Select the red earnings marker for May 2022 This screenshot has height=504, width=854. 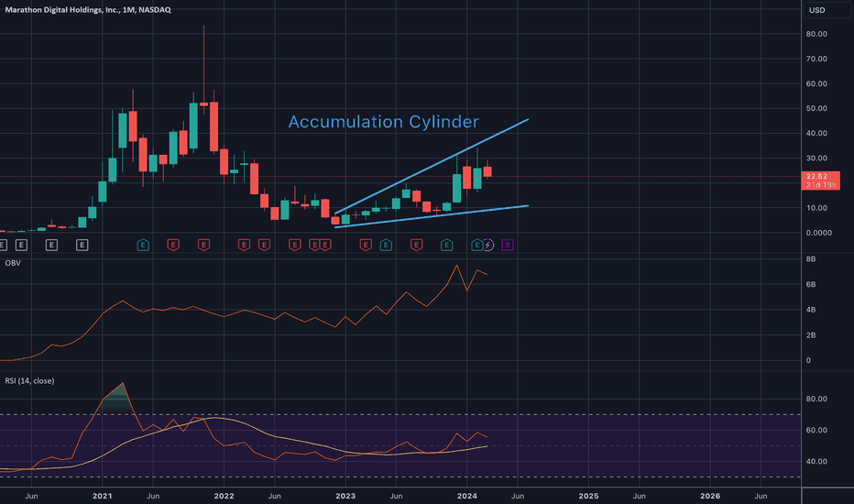point(264,246)
